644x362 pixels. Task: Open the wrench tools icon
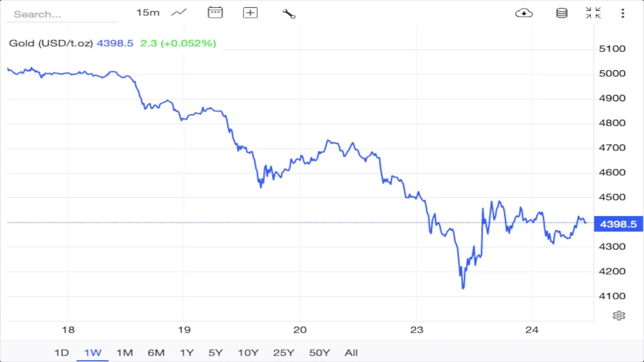[289, 14]
